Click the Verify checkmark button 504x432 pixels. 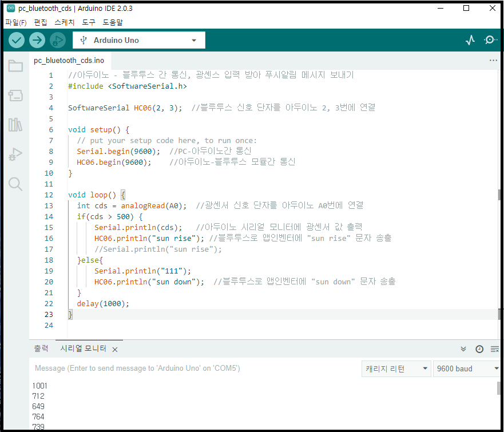17,40
